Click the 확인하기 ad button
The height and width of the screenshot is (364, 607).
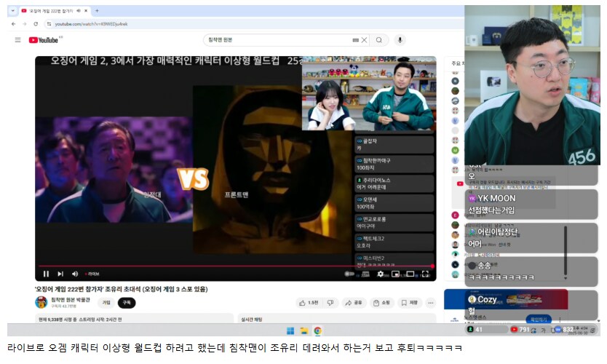[539, 320]
